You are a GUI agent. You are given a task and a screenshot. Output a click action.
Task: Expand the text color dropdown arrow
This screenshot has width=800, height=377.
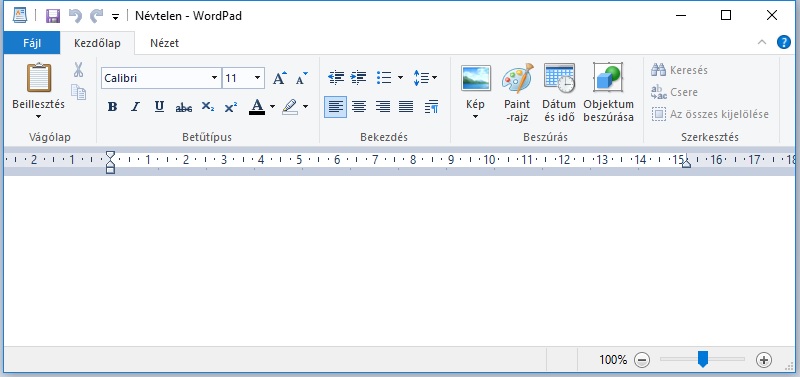[x=272, y=107]
